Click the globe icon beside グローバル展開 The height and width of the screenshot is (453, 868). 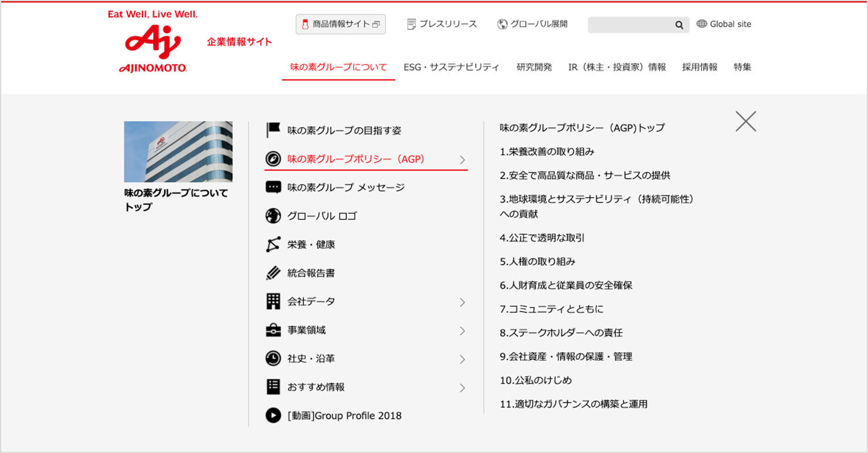click(x=502, y=24)
